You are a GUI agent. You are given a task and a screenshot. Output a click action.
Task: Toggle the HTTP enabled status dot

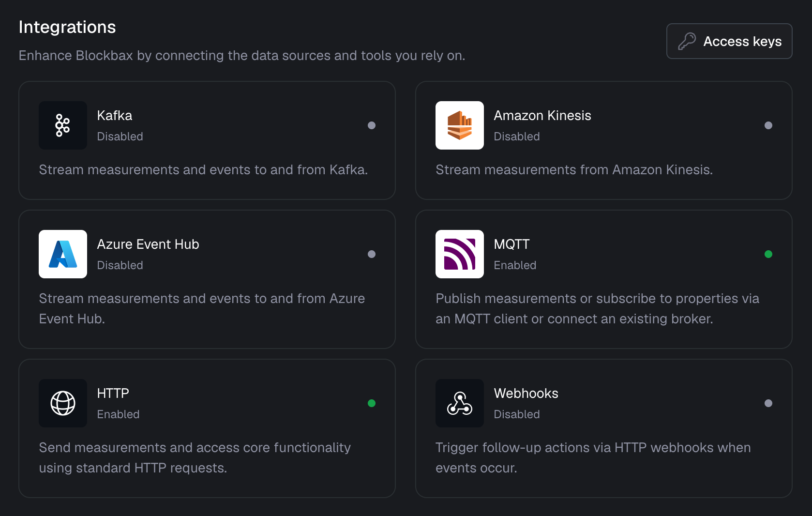(372, 403)
